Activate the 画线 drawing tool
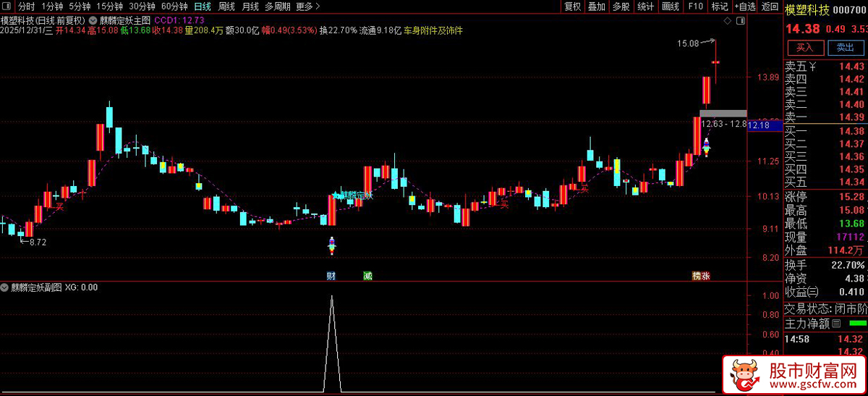This screenshot has height=396, width=868. tap(671, 7)
